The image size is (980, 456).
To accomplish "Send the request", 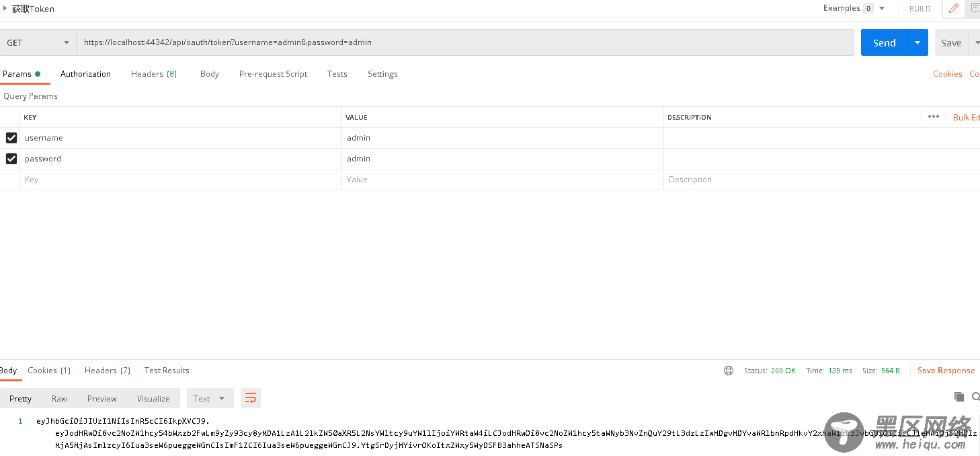I will click(x=884, y=42).
